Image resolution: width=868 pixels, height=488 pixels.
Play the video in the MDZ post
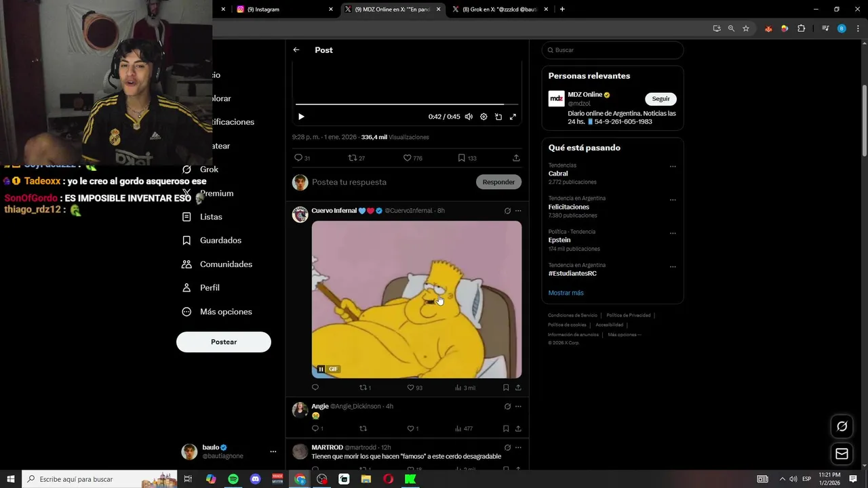click(x=301, y=117)
